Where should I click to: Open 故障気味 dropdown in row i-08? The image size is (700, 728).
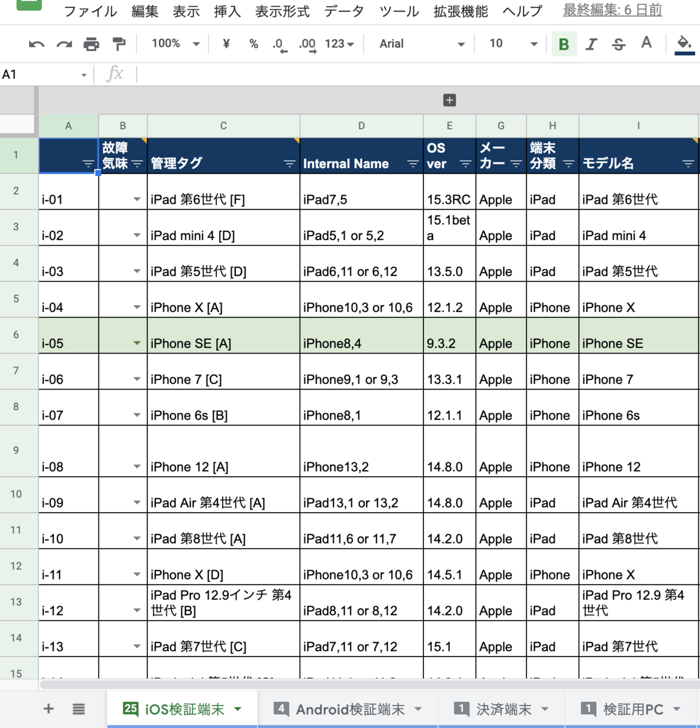pos(137,467)
